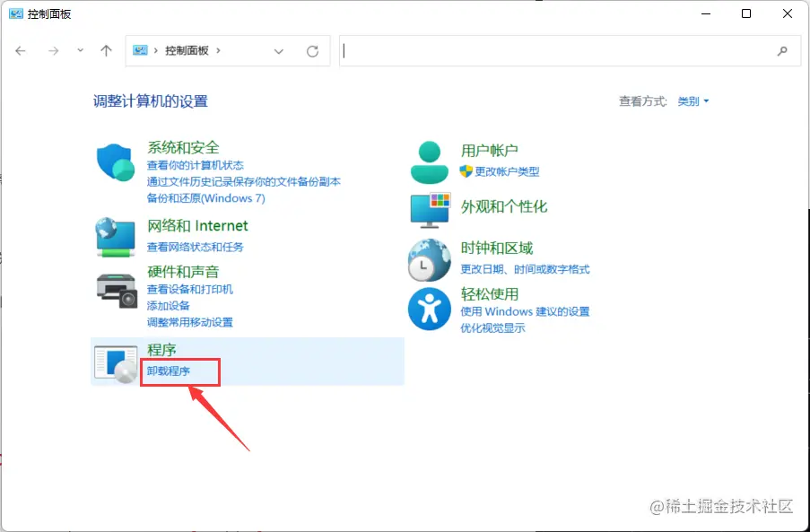Click the 添加设备 link
The height and width of the screenshot is (532, 810).
[x=169, y=306]
